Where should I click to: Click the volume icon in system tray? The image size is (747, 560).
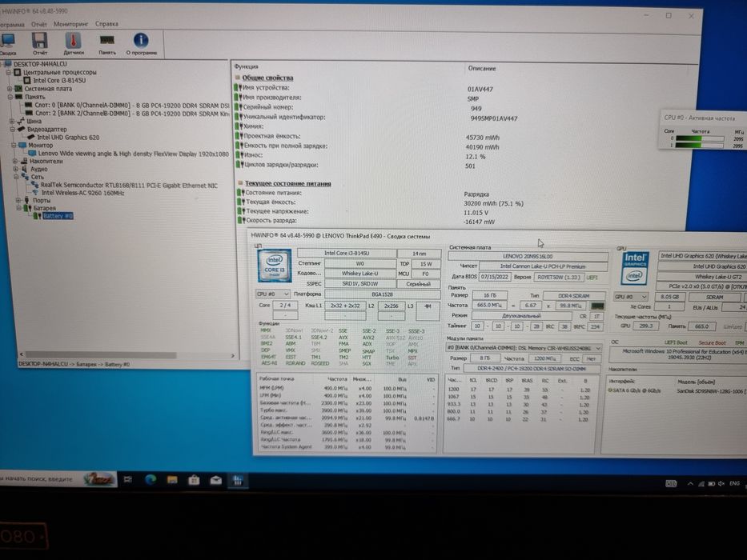721,484
